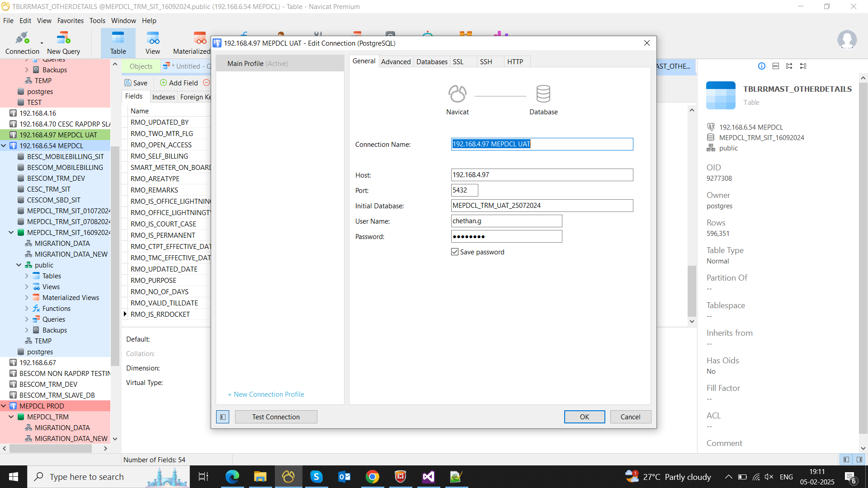This screenshot has width=868, height=488.
Task: Click the User Name field
Action: pos(506,221)
